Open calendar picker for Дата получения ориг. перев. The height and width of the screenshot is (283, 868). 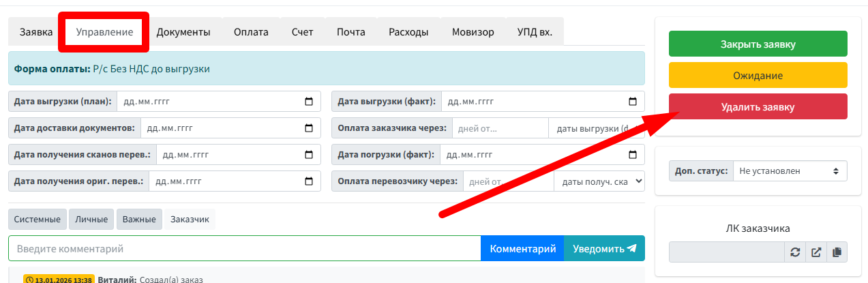(x=309, y=181)
